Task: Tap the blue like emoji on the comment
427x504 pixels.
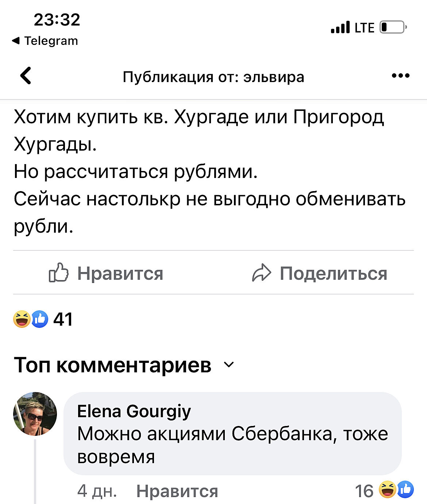Action: (x=405, y=490)
